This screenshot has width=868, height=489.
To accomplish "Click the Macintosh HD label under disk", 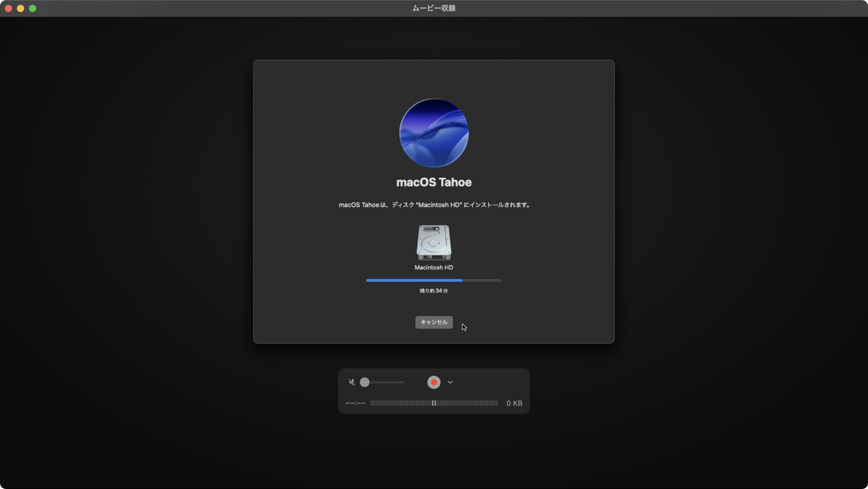I will coord(434,267).
